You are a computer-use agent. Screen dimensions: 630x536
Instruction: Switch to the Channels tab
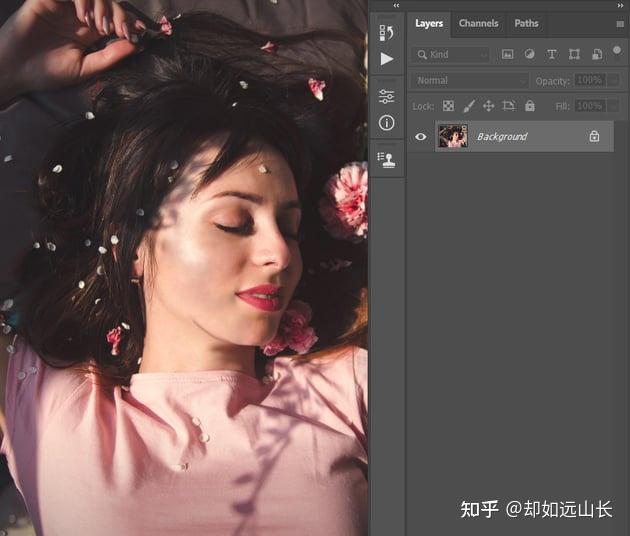479,23
